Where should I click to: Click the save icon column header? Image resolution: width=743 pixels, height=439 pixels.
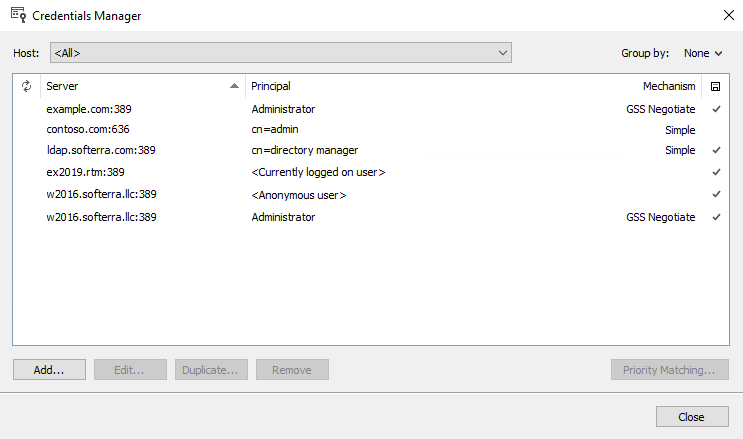tap(716, 86)
